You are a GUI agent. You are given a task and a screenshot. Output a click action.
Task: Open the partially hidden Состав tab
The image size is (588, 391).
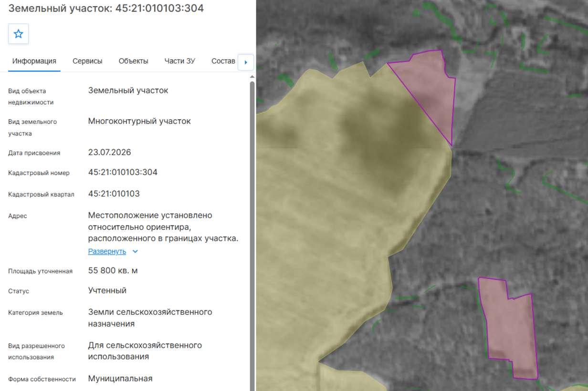(x=223, y=61)
